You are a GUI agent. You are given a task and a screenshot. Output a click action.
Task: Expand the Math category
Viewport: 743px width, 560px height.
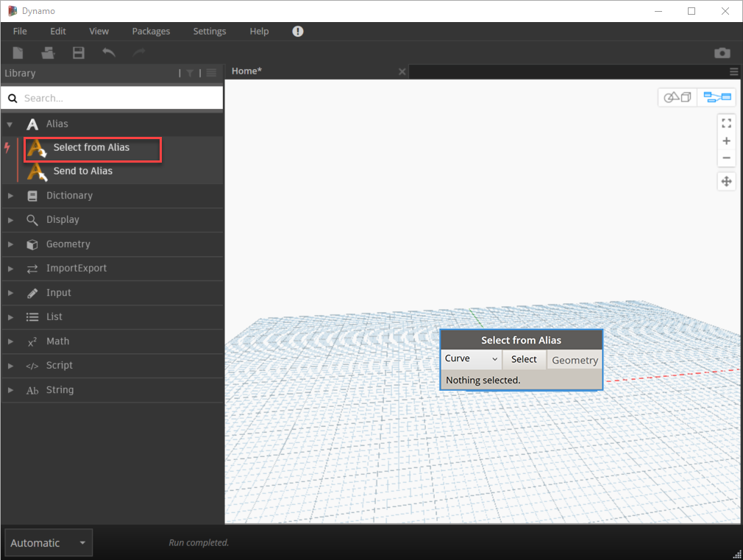point(10,341)
